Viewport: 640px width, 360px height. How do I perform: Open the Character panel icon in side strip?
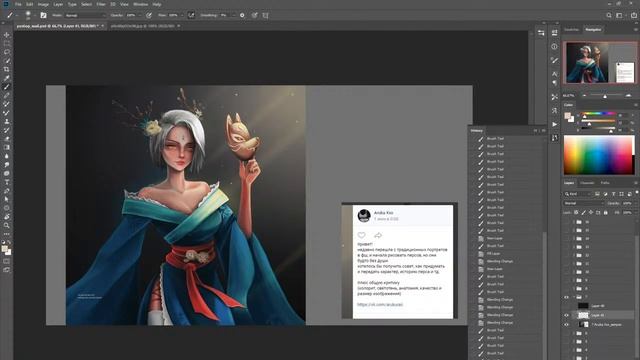[554, 74]
